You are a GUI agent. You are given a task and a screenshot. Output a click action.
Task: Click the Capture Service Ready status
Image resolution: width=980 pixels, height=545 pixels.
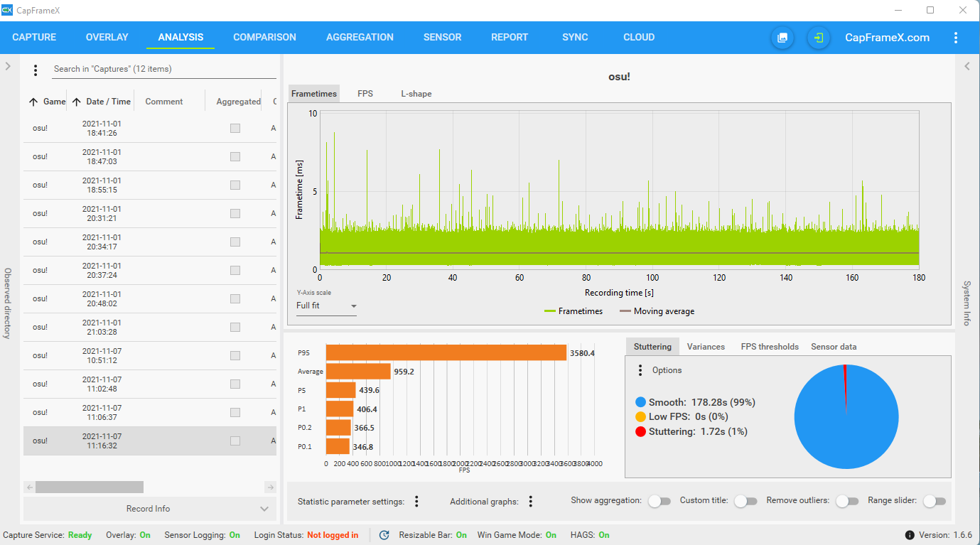click(x=80, y=535)
